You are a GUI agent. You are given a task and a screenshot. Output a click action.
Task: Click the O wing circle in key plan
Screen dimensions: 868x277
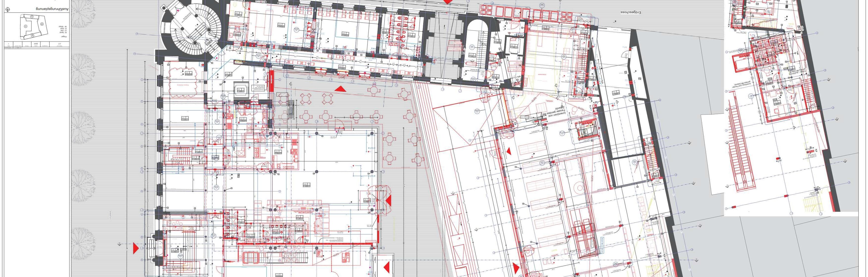(25, 26)
